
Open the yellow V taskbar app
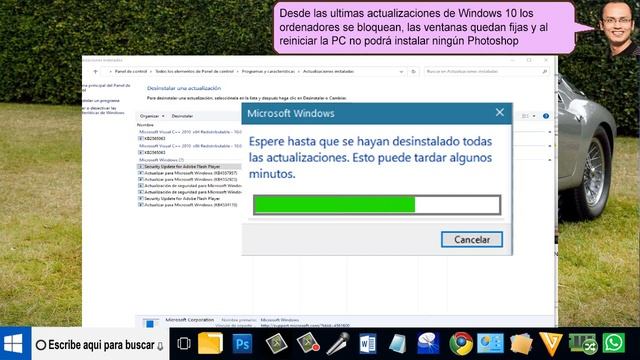551,344
